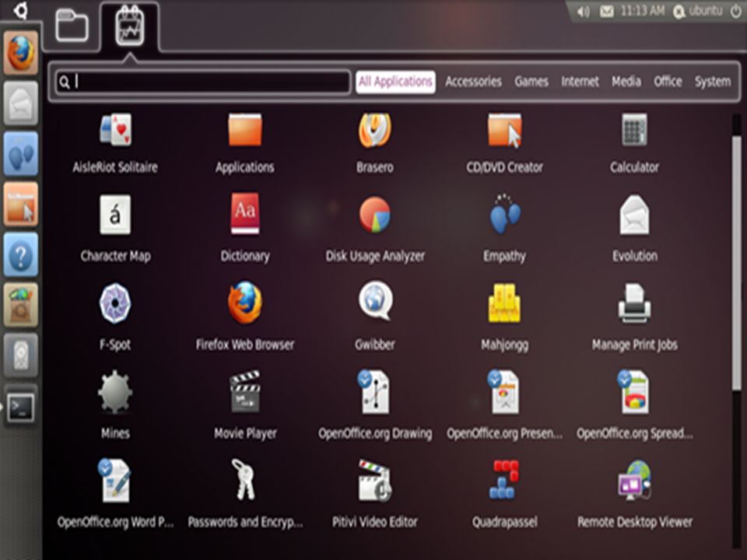This screenshot has width=747, height=560.
Task: Launch the Mines game
Action: pyautogui.click(x=115, y=392)
